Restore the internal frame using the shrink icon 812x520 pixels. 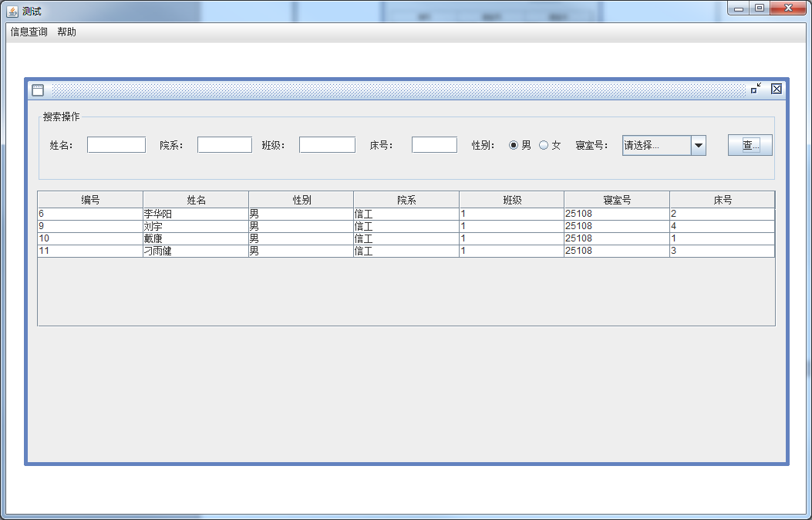[756, 89]
